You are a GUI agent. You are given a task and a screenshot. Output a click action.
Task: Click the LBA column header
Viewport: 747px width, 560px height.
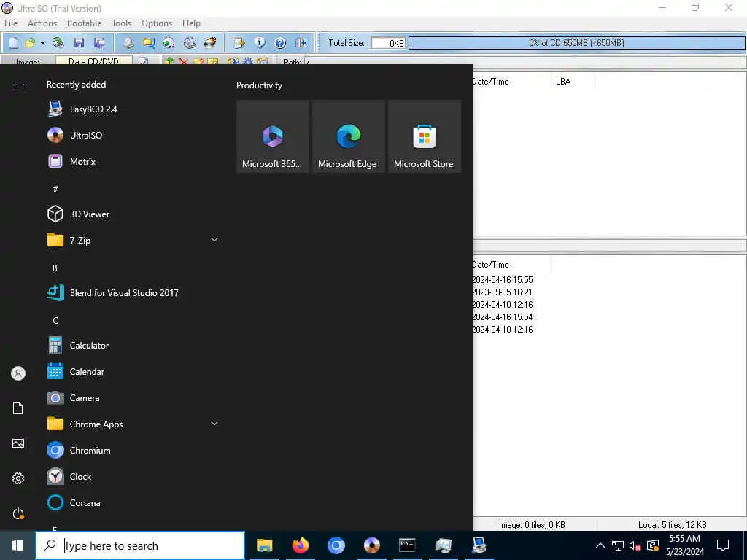573,82
